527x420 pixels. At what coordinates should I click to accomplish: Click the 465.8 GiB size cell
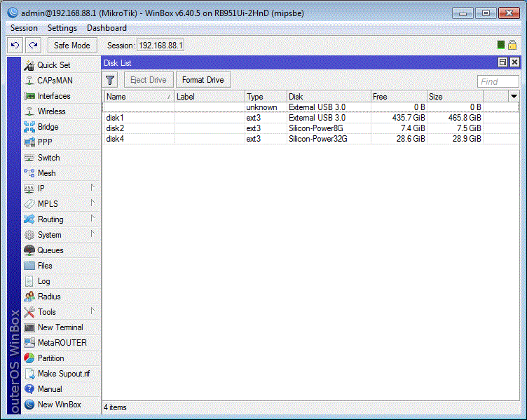coord(465,118)
